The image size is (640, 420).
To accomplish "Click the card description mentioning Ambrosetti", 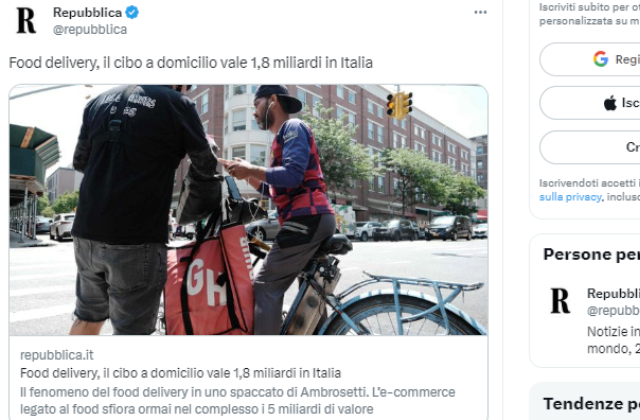I will click(x=238, y=400).
